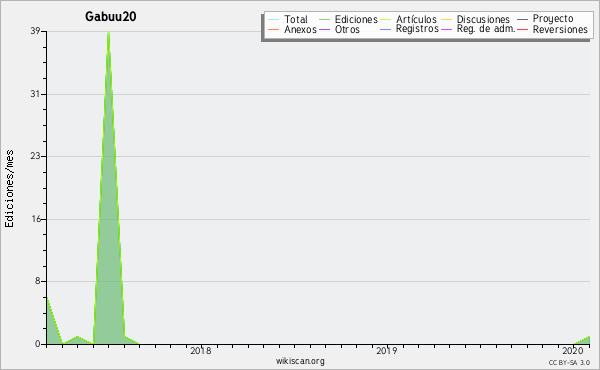Click the 16 y-axis value
The width and height of the screenshot is (600, 370).
36,219
